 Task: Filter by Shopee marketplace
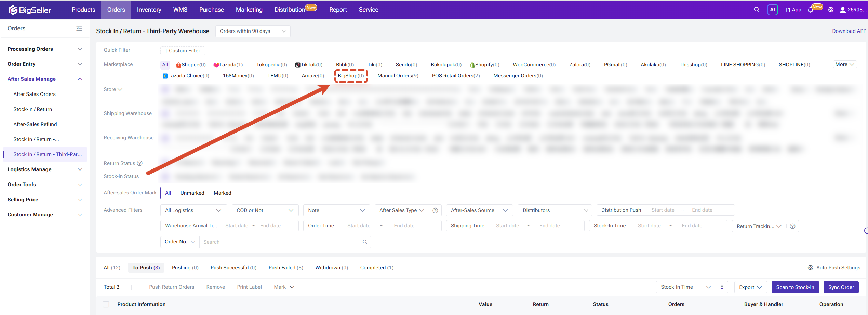click(191, 65)
